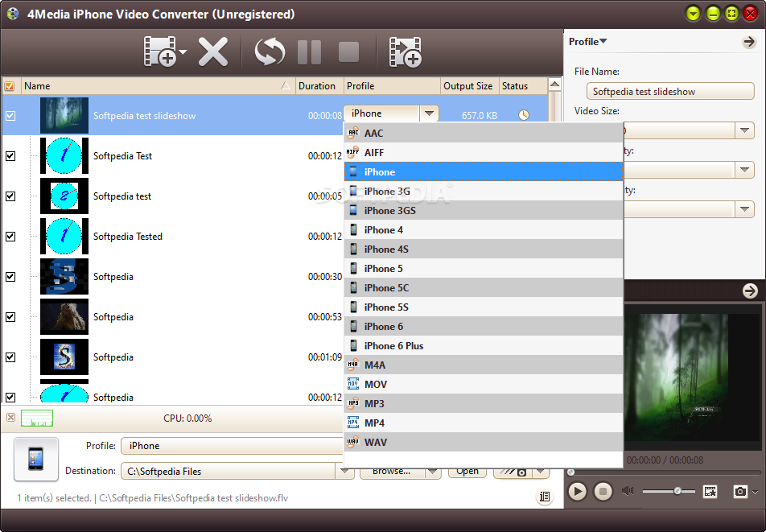766x532 pixels.
Task: Click the status clock icon of first row
Action: pyautogui.click(x=524, y=115)
